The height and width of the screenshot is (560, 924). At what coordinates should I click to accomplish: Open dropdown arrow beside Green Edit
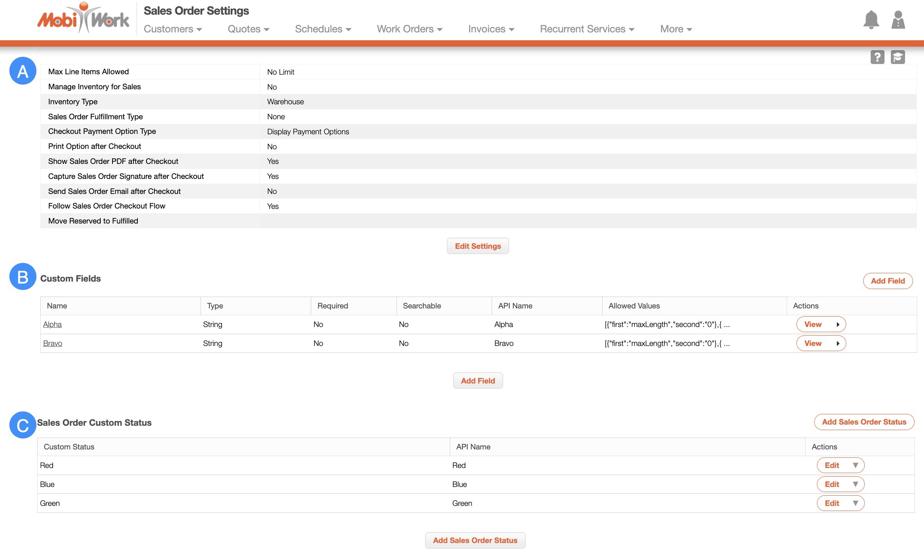click(x=855, y=504)
